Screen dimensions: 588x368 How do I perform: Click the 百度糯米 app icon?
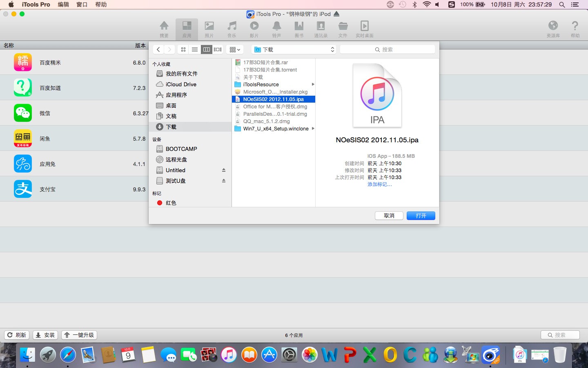pos(23,63)
